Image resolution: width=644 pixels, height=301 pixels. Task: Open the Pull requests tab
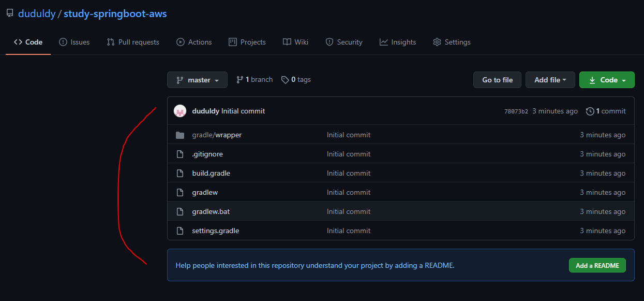click(133, 42)
